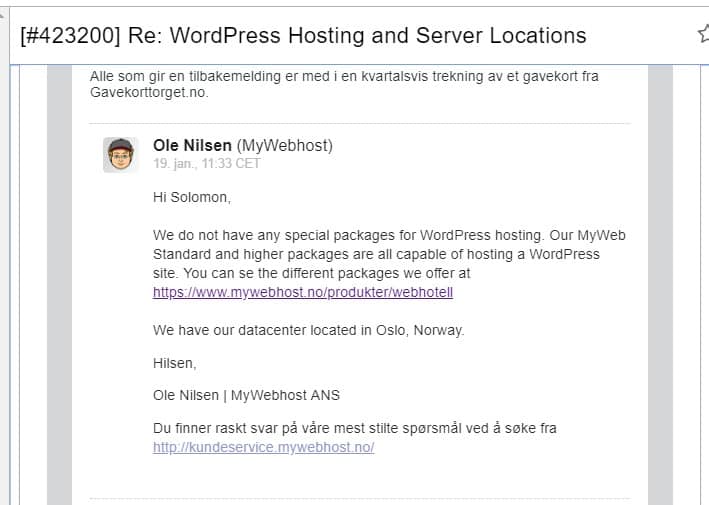
Task: Click the 'Hi Solomon,' greeting line
Action: coord(192,197)
